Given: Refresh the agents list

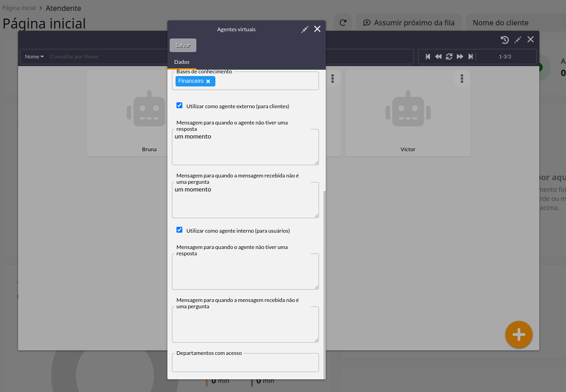Looking at the screenshot, I should [x=449, y=57].
